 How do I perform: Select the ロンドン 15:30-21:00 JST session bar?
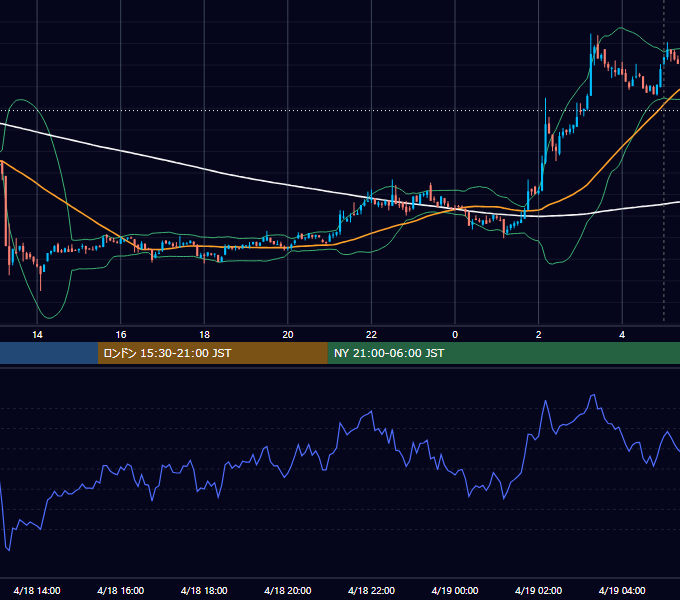coord(212,353)
